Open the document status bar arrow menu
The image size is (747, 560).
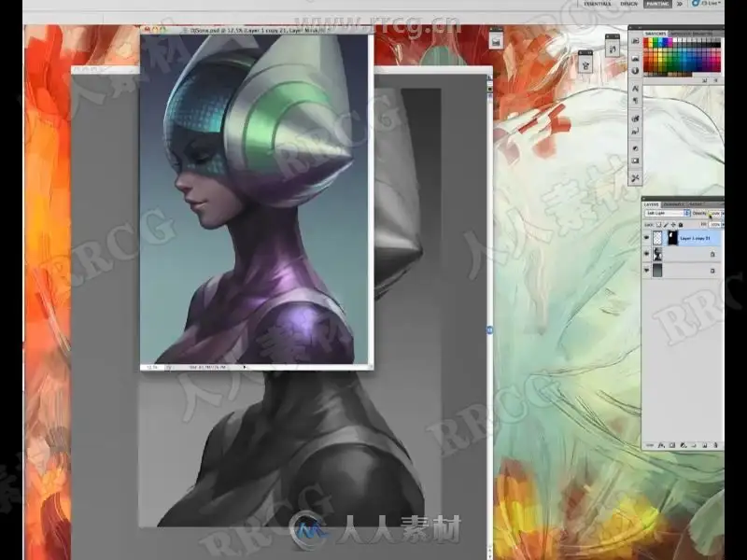point(245,367)
